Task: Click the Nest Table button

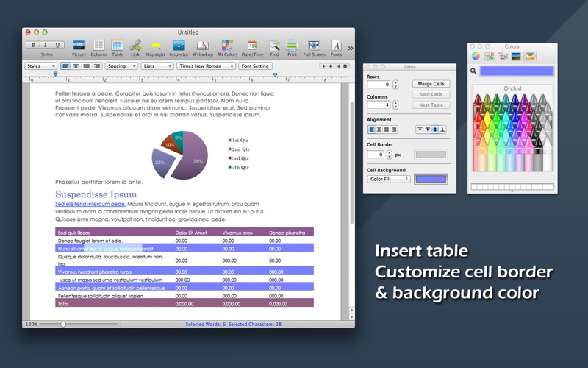Action: [x=431, y=105]
